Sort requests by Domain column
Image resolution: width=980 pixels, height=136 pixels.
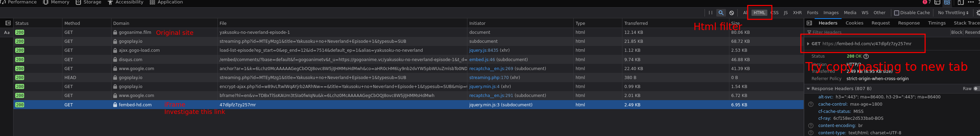[x=164, y=23]
